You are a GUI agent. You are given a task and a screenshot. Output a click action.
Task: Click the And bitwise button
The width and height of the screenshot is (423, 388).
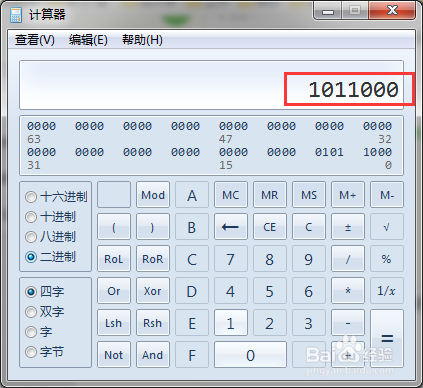[153, 355]
